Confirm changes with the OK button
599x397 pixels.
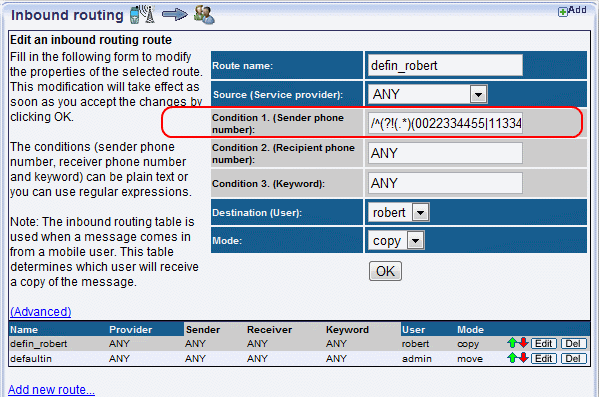[385, 271]
